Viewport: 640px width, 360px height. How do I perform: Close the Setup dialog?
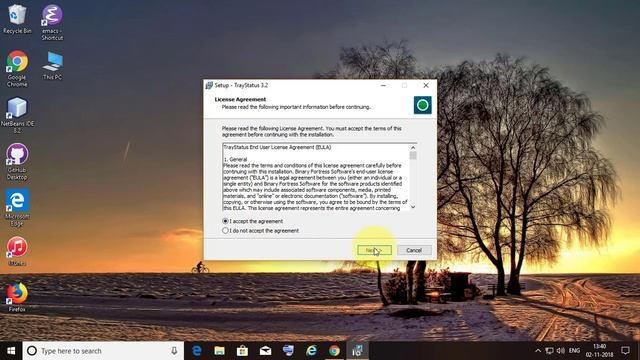pos(426,85)
